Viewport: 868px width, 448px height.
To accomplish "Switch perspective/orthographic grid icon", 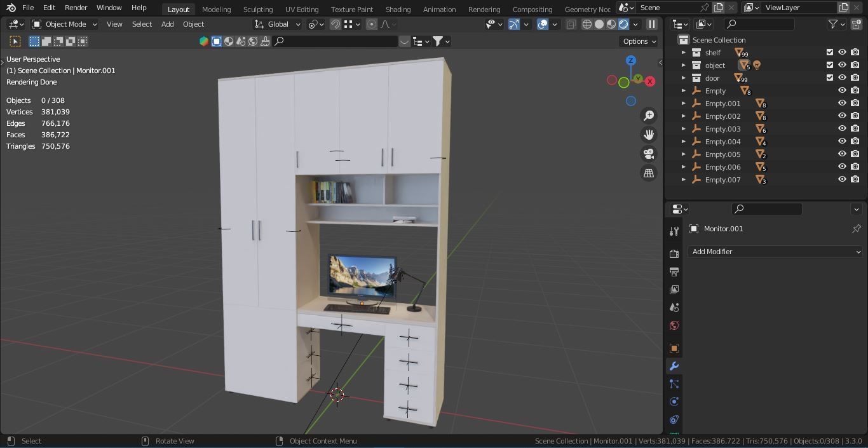I will pos(649,173).
